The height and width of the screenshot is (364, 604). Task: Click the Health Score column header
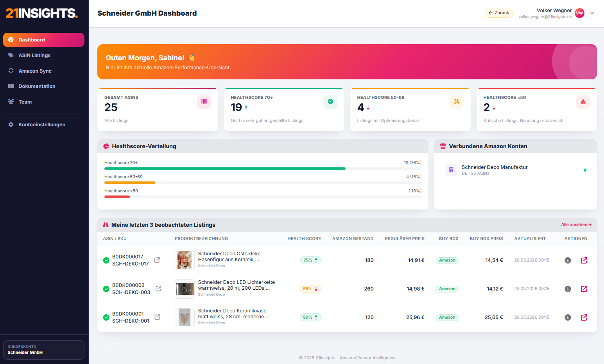[304, 238]
